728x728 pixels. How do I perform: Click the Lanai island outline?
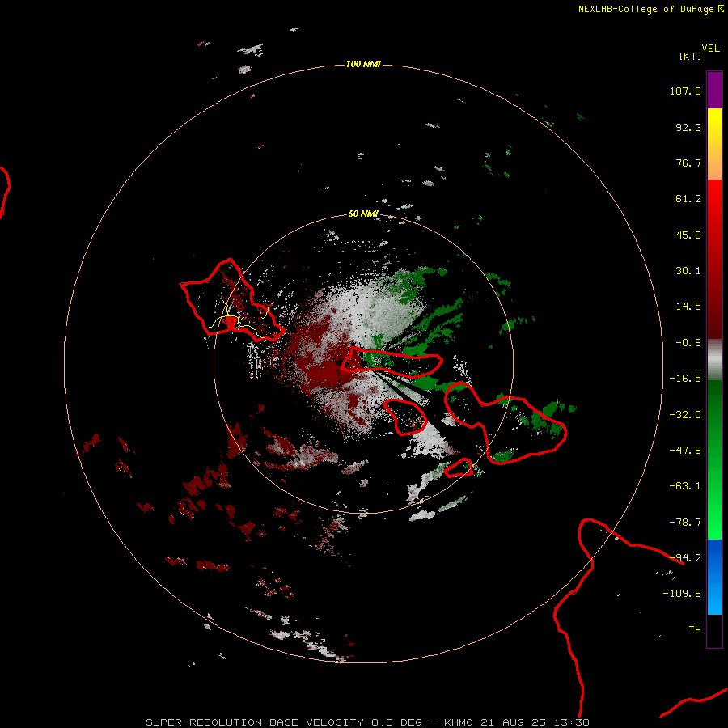[405, 417]
